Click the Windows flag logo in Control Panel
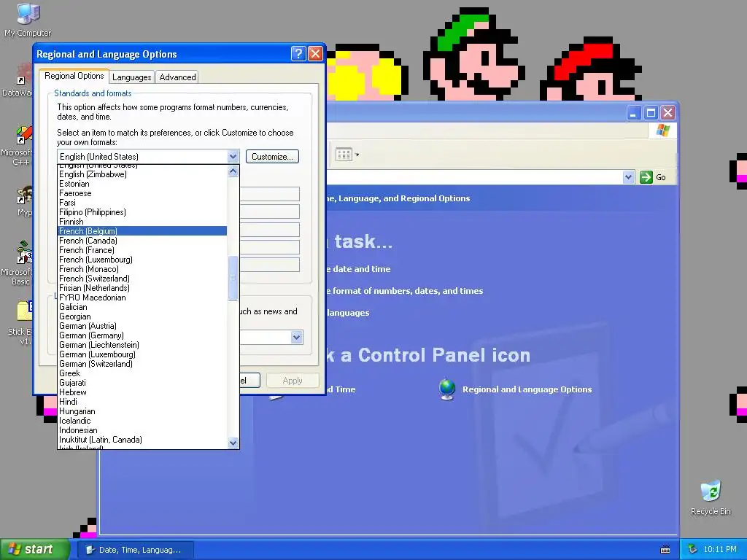747x560 pixels. click(662, 131)
